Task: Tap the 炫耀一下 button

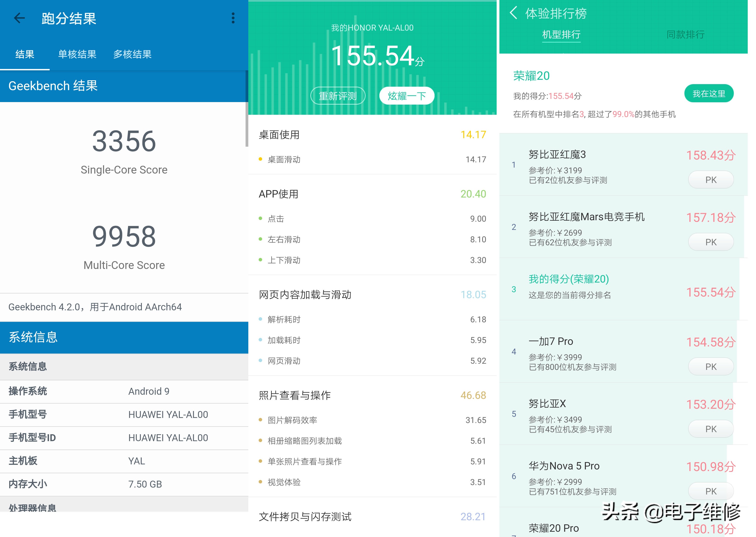Action: click(x=407, y=96)
